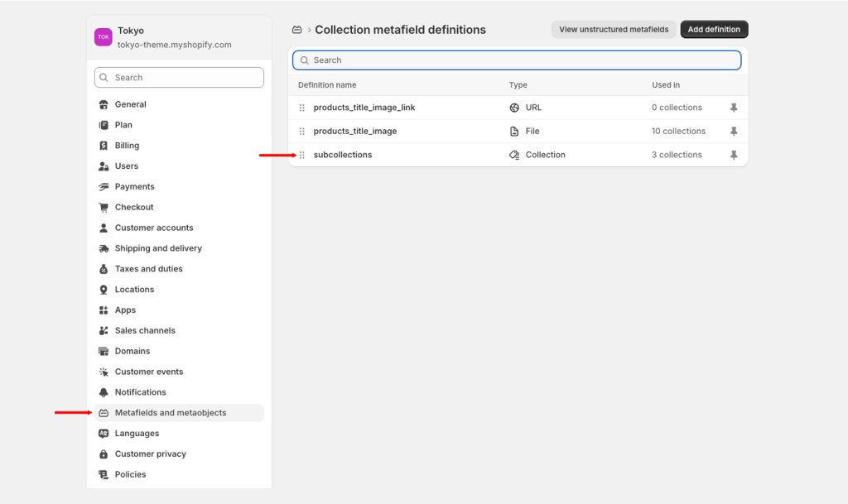The image size is (848, 504).
Task: Click the pin icon for subcollections
Action: coord(734,155)
